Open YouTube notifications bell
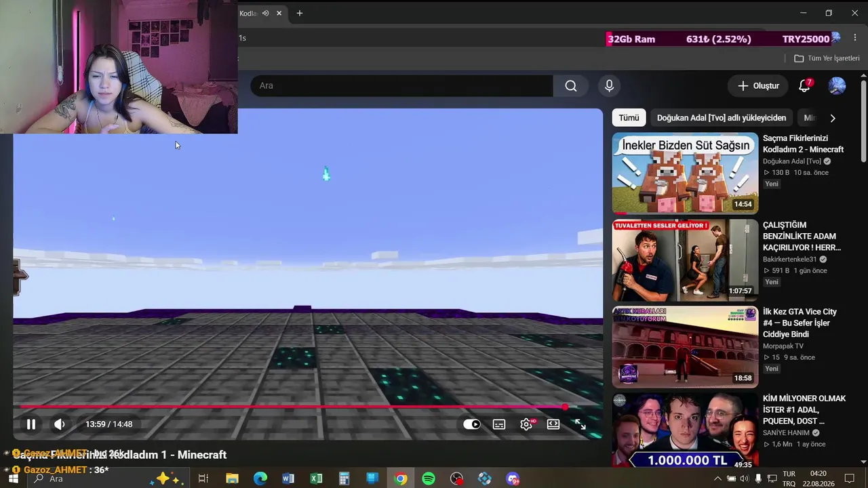 pyautogui.click(x=804, y=85)
